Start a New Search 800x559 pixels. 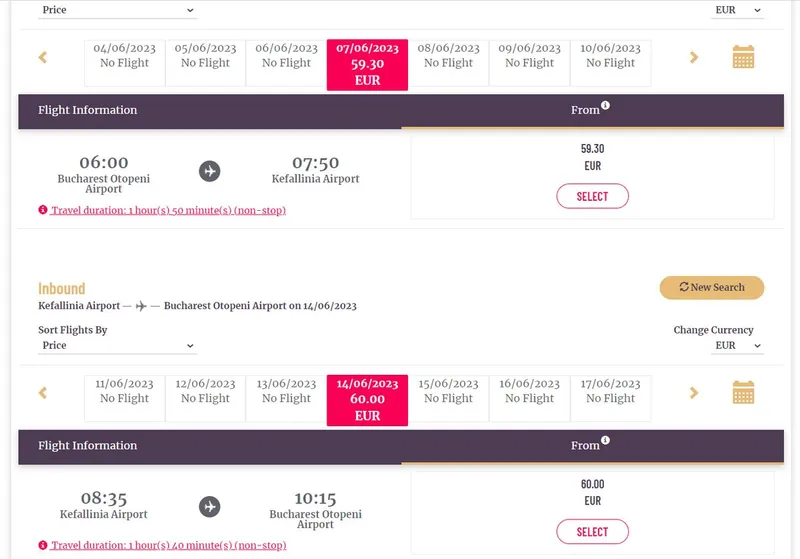712,288
